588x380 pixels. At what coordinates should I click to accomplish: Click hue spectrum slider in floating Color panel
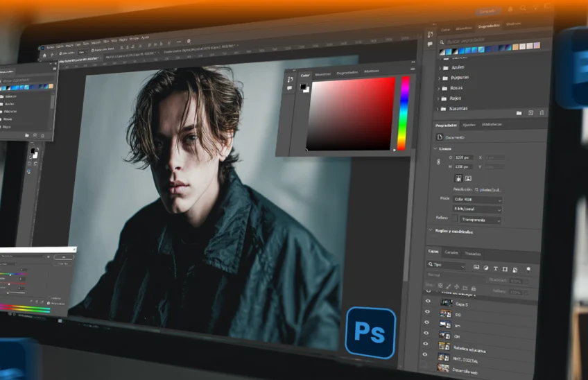[x=404, y=113]
